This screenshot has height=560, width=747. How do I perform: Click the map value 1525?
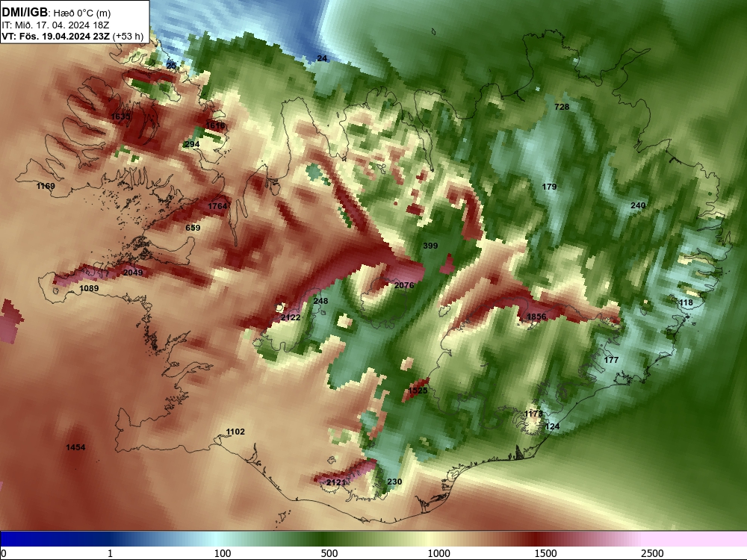tap(418, 391)
